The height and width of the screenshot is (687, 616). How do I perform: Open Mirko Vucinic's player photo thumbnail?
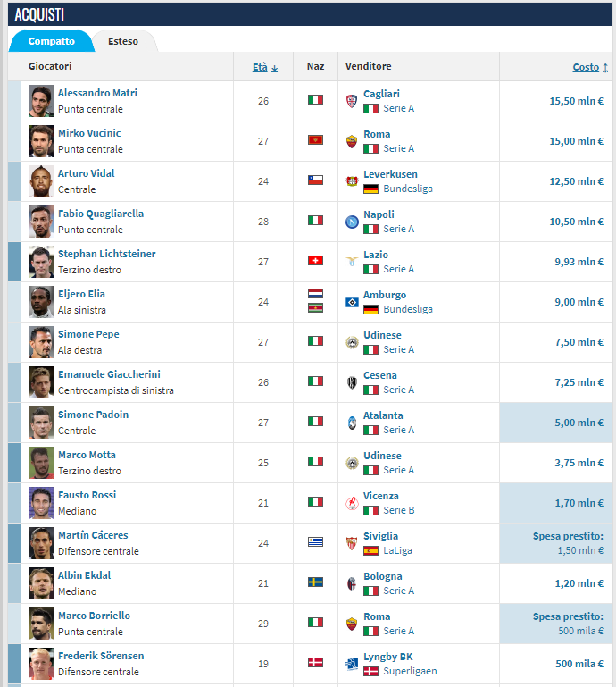point(41,141)
